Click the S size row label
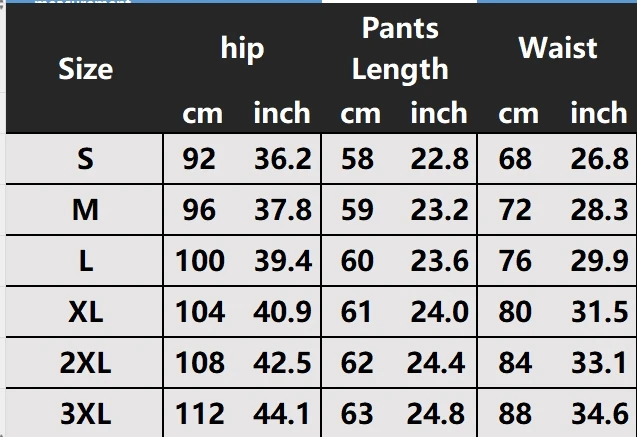The width and height of the screenshot is (637, 437). tap(85, 159)
